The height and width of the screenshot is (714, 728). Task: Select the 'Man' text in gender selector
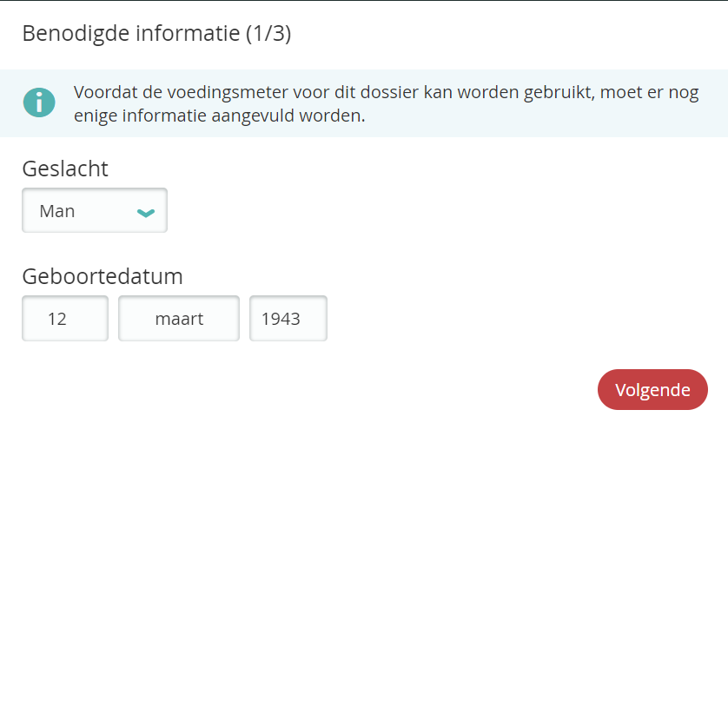[x=57, y=211]
